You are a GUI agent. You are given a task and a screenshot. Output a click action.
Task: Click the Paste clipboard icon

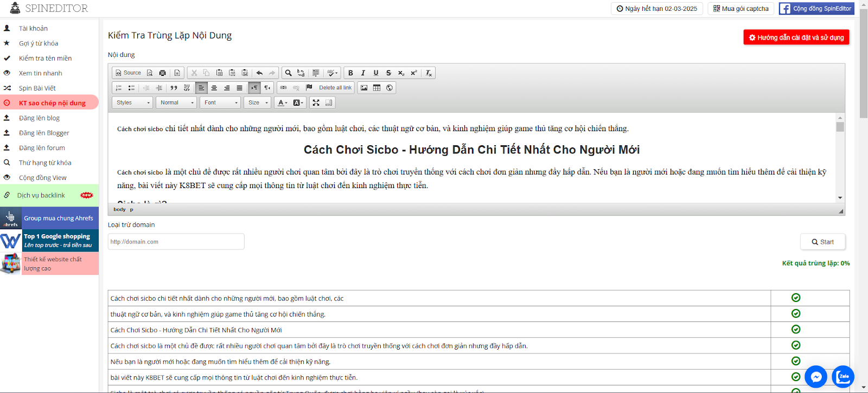[x=219, y=73]
